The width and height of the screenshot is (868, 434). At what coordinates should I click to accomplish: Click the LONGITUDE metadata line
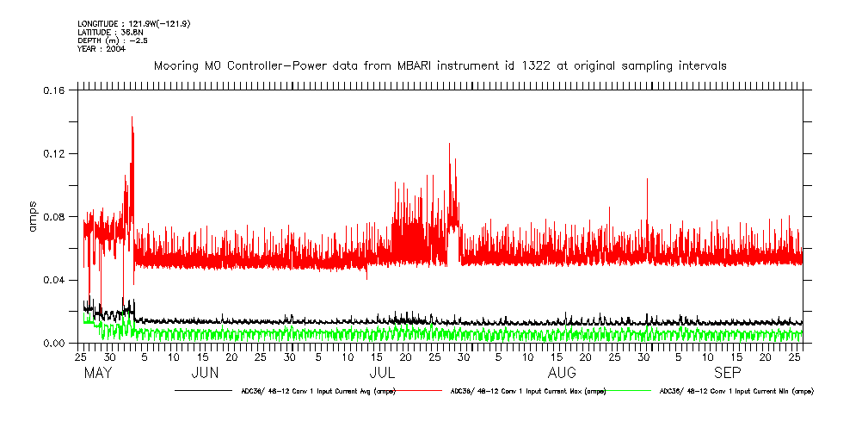tap(133, 23)
